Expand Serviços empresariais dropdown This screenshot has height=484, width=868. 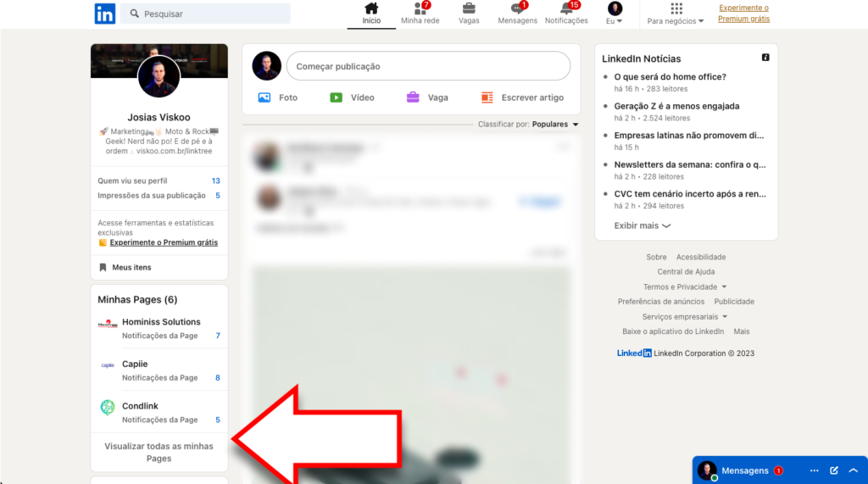tap(685, 317)
